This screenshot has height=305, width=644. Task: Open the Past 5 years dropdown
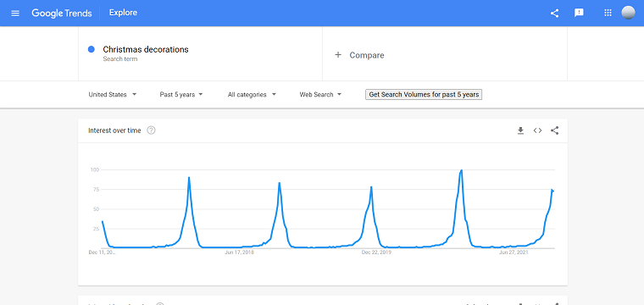pos(181,94)
